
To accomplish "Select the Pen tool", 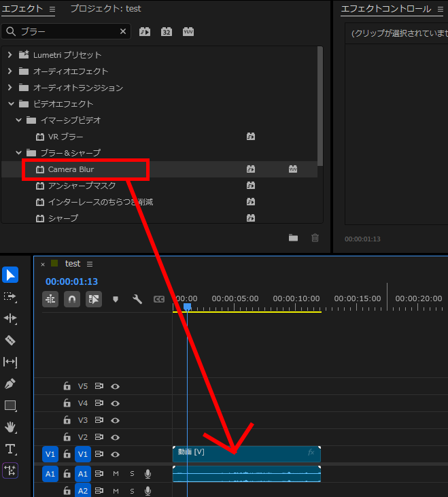I will tap(10, 383).
